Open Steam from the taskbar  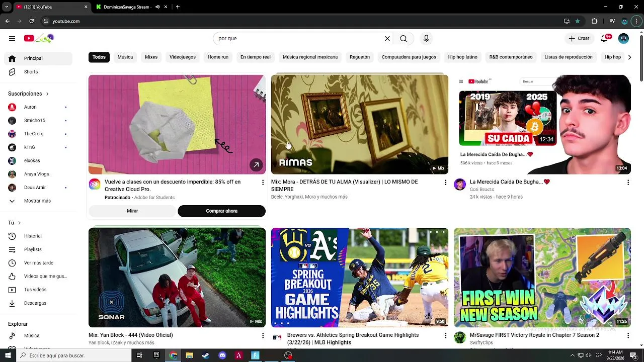pos(206,355)
